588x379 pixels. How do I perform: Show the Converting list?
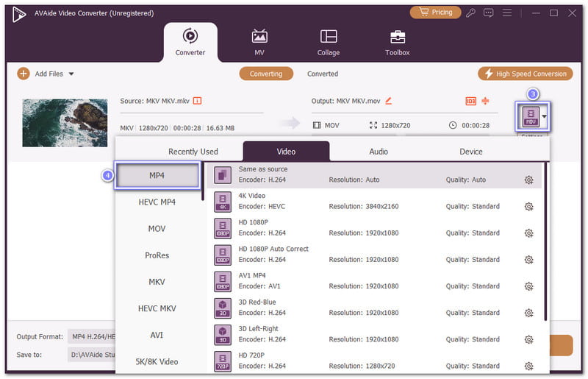pos(266,74)
